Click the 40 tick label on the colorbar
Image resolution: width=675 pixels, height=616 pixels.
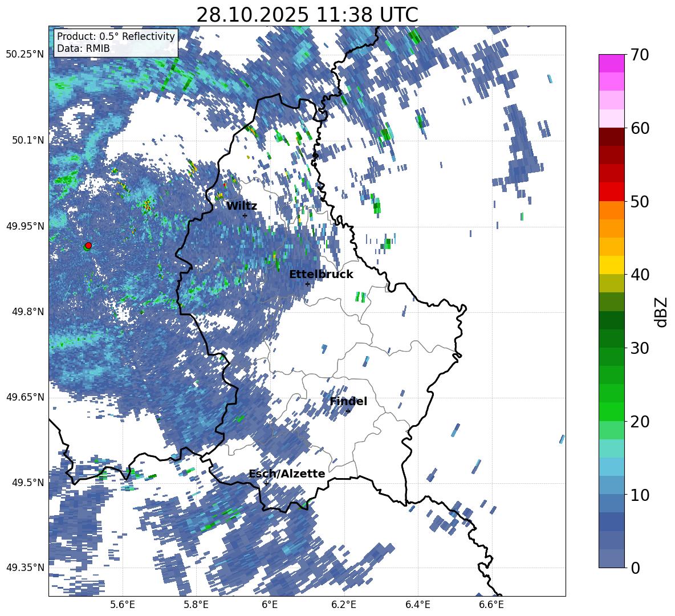point(640,275)
